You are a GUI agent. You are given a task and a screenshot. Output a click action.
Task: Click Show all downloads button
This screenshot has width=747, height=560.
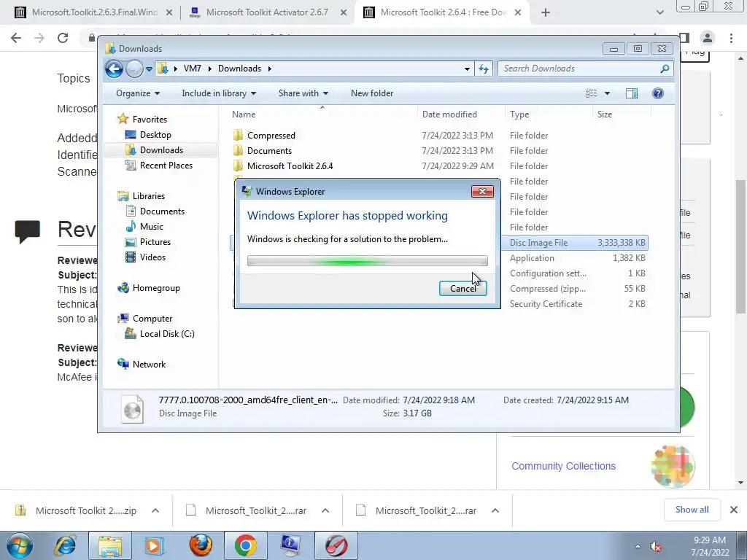692,510
